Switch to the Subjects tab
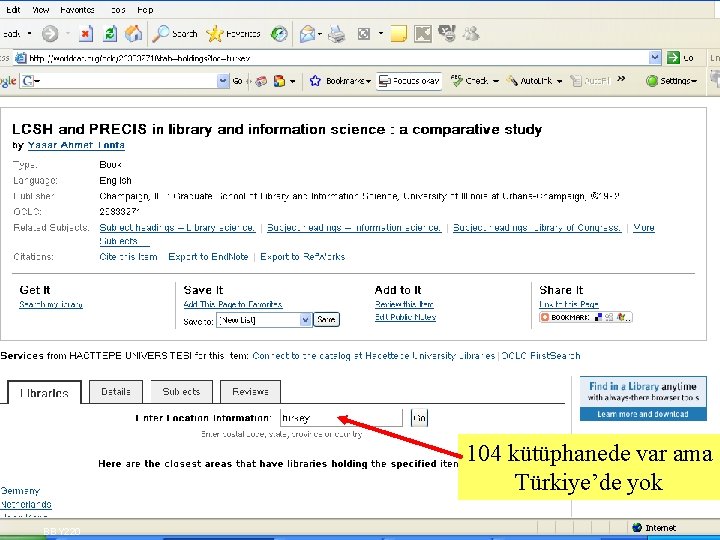The height and width of the screenshot is (540, 720). pyautogui.click(x=181, y=392)
